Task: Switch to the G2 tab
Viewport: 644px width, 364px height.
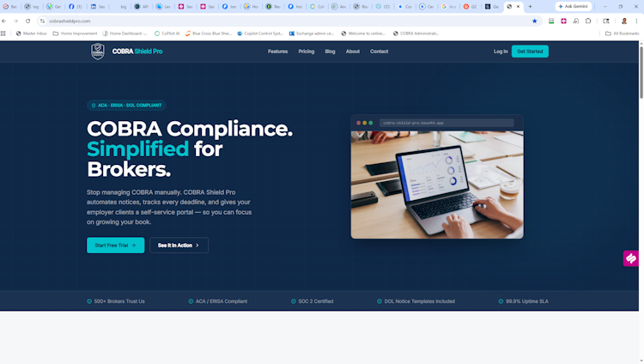Action: click(x=471, y=7)
